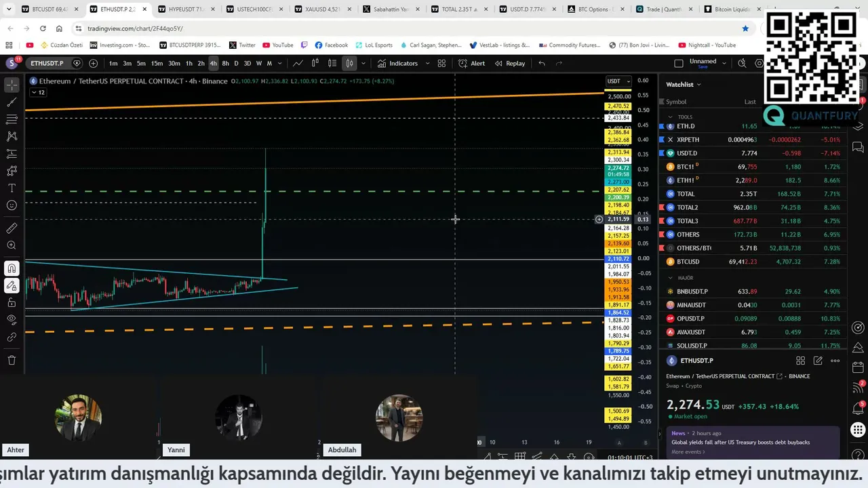Viewport: 868px width, 488px height.
Task: Open USDT currency dropdown on price scale
Action: (618, 81)
